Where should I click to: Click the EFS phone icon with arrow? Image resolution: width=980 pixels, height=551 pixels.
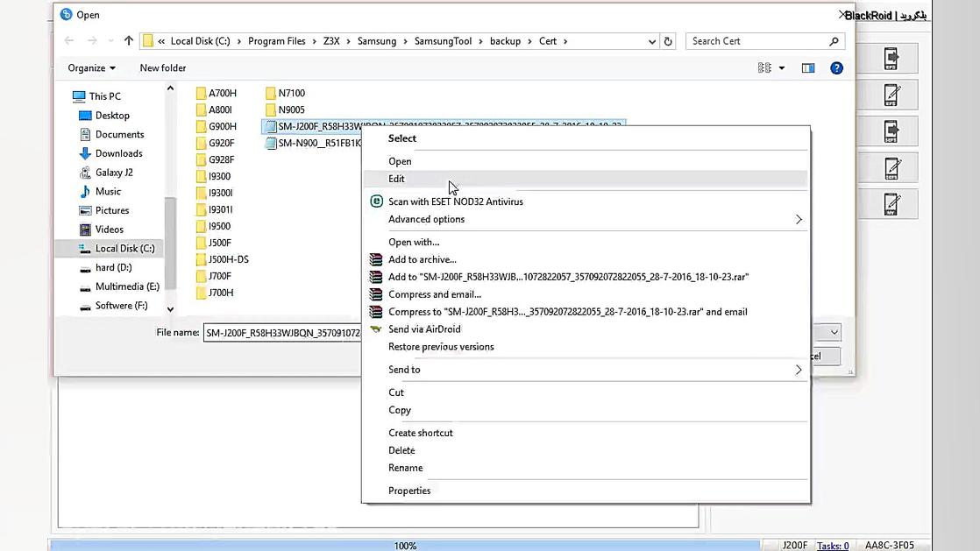pyautogui.click(x=891, y=59)
